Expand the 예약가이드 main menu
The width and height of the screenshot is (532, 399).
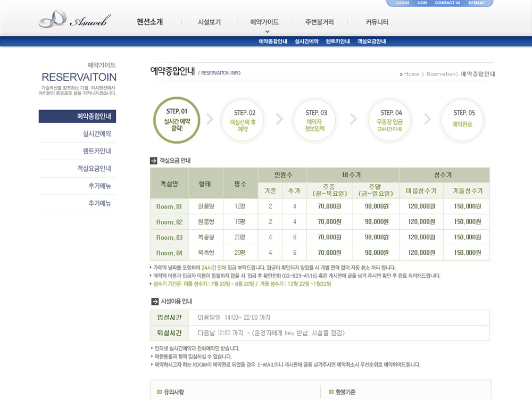[264, 22]
